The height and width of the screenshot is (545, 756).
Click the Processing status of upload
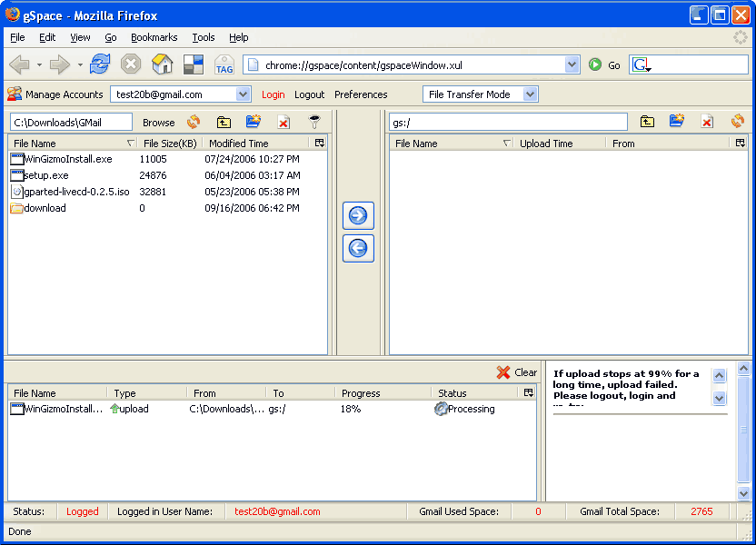(x=465, y=409)
